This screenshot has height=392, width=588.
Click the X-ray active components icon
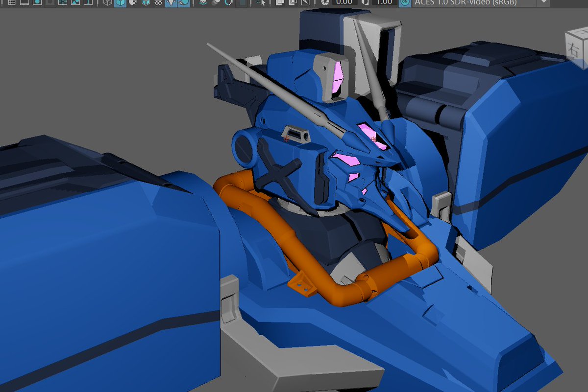(x=293, y=2)
